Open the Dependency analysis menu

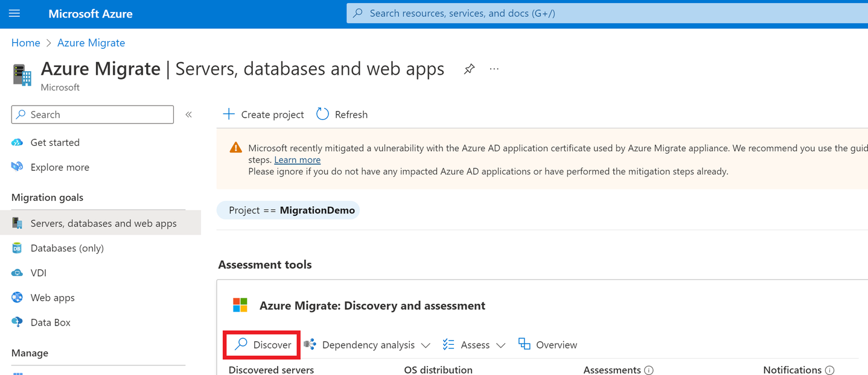click(367, 345)
